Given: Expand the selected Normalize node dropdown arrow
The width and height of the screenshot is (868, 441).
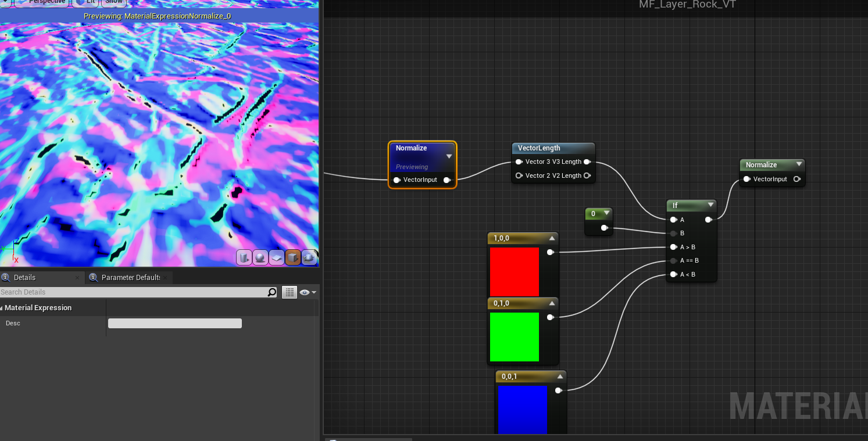Looking at the screenshot, I should pyautogui.click(x=449, y=156).
